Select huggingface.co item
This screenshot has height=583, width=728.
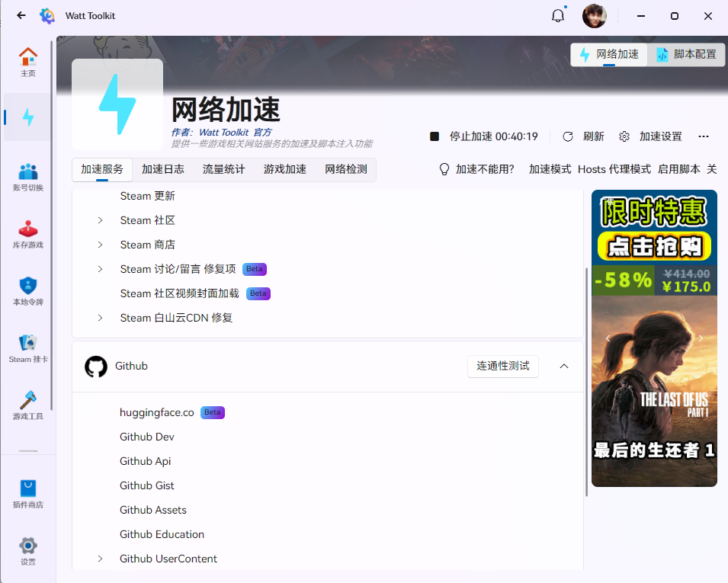pyautogui.click(x=157, y=412)
